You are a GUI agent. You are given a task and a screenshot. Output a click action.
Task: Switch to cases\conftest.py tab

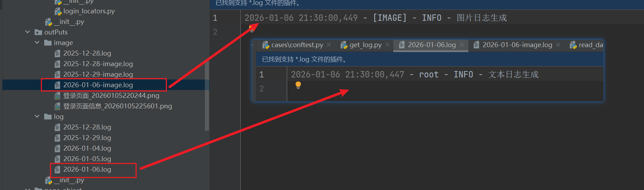[x=296, y=45]
